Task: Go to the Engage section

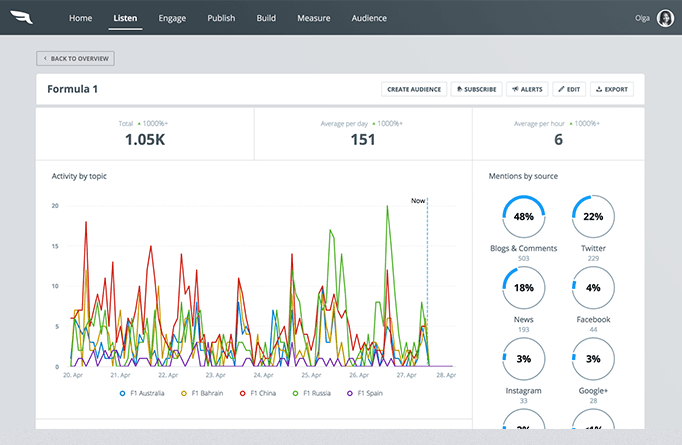Action: coord(172,18)
